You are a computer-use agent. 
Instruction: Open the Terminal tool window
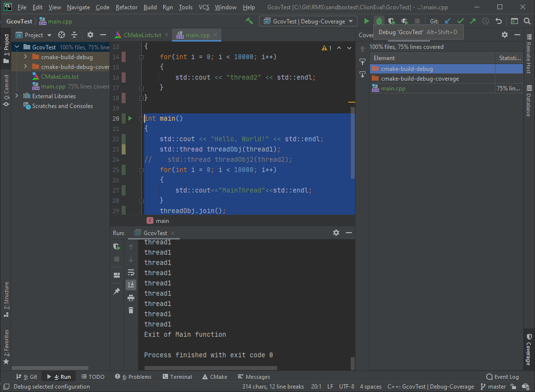pyautogui.click(x=177, y=377)
